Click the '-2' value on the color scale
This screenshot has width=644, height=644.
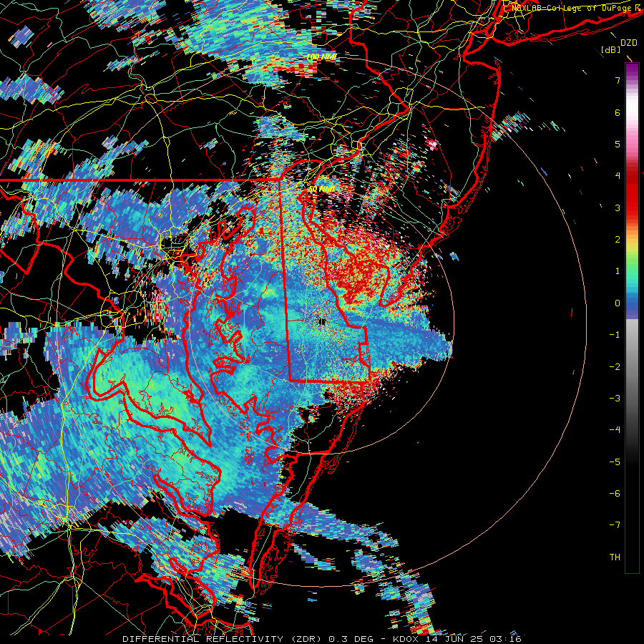pos(615,367)
